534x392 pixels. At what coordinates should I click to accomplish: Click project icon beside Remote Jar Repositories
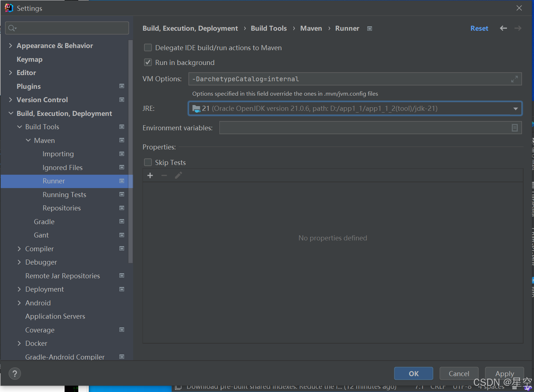[122, 276]
